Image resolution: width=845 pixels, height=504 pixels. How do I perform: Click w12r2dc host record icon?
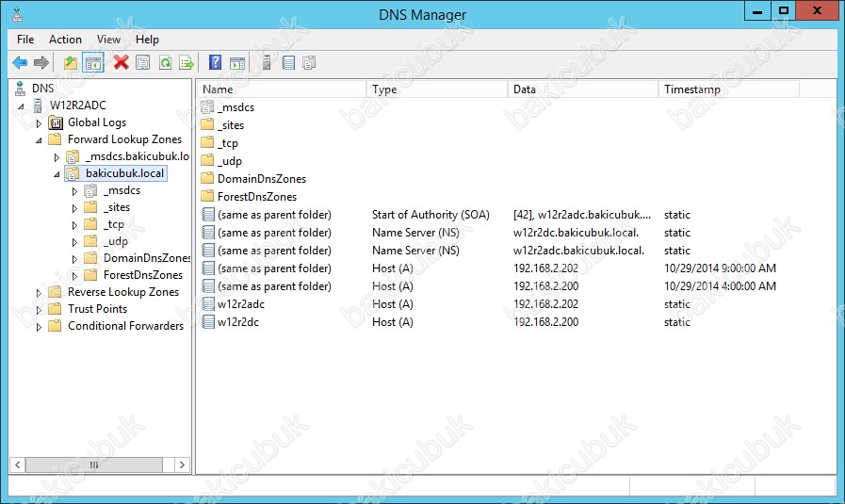[x=208, y=322]
